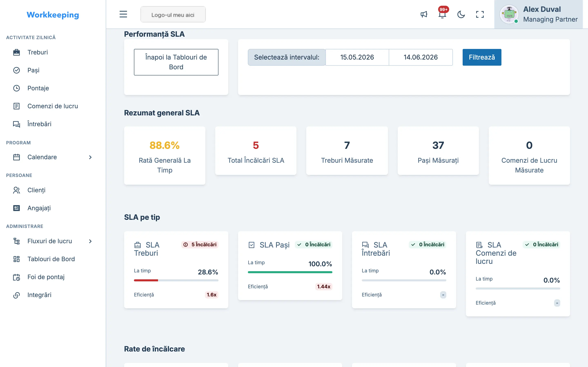Click the end date 14.06.2026 field
The image size is (588, 367).
[421, 57]
